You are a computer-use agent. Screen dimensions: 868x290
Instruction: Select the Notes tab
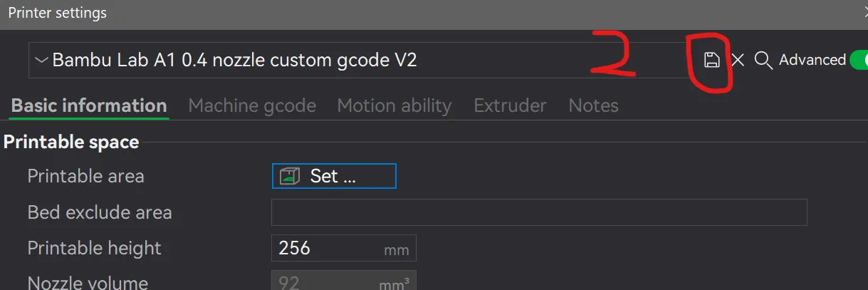pos(593,105)
